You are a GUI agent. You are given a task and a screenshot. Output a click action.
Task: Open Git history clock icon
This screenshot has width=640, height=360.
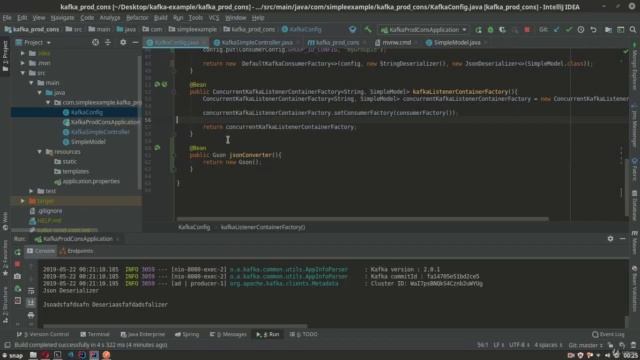click(581, 30)
